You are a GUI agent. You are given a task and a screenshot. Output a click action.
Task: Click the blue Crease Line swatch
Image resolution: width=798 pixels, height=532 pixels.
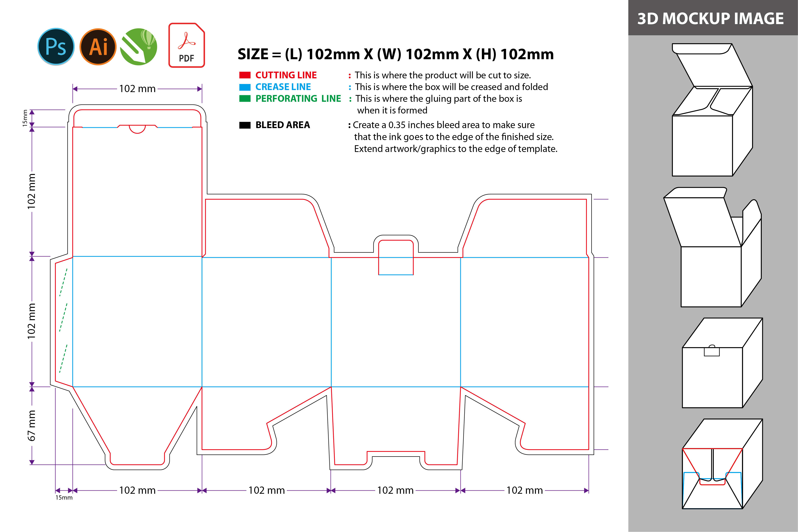click(x=245, y=87)
